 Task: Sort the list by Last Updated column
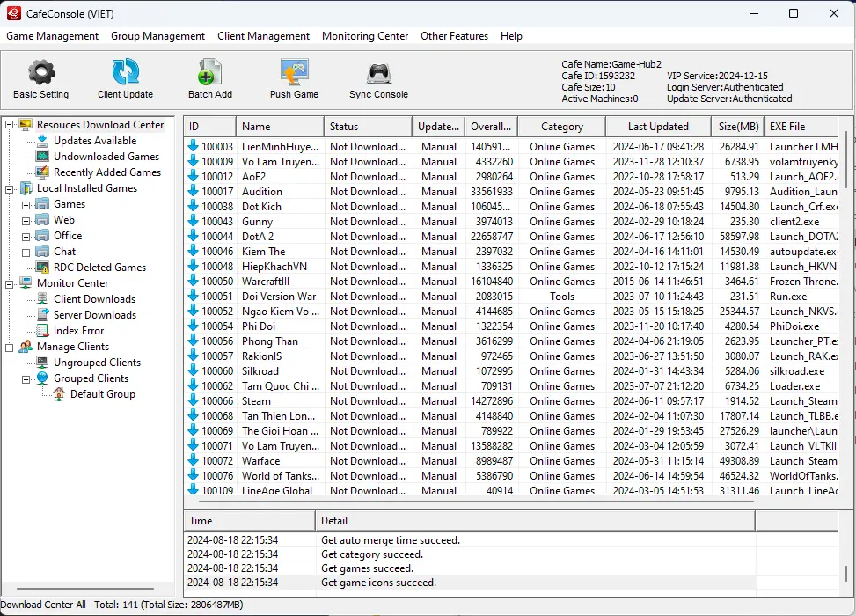(658, 127)
